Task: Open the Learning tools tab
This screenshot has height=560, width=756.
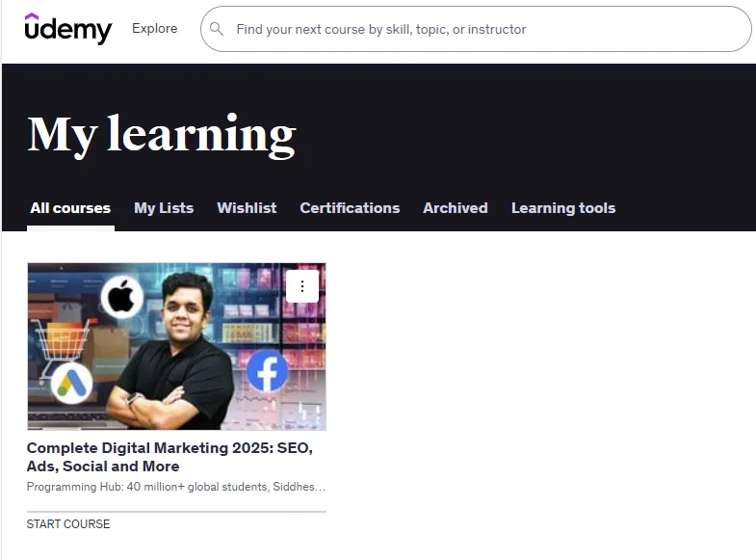Action: pos(563,208)
